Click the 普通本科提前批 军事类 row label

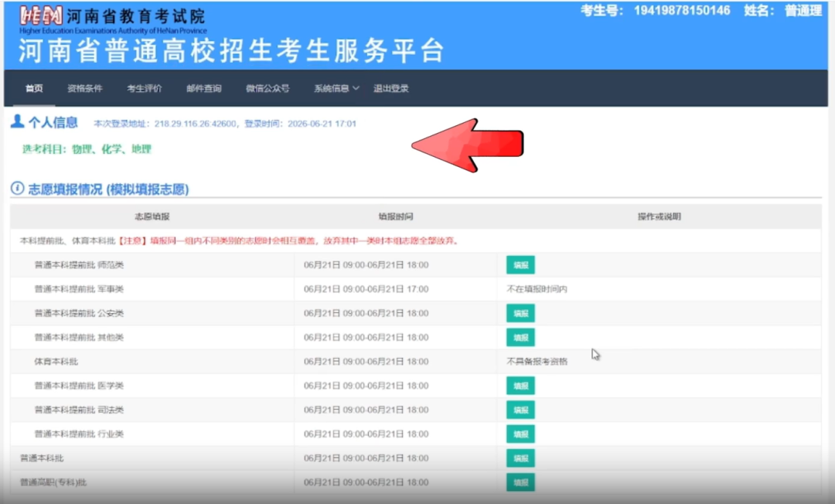(79, 289)
